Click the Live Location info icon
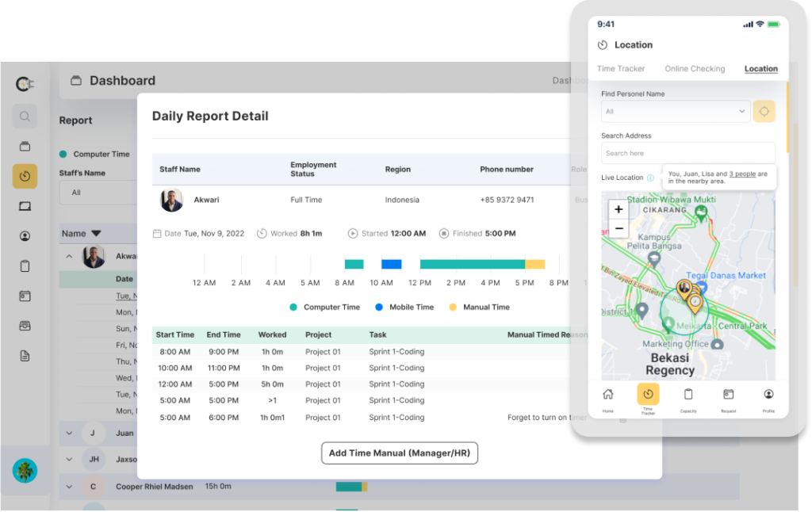 pos(651,178)
